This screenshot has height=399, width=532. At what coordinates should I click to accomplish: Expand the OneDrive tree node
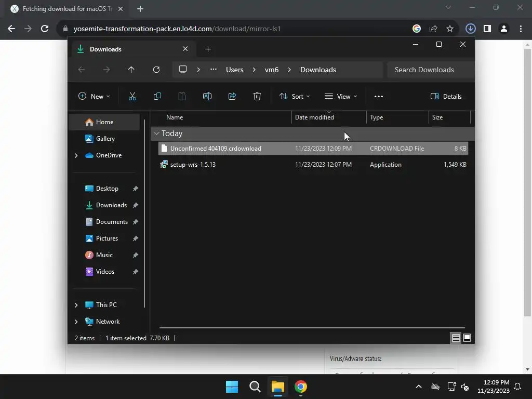click(x=76, y=155)
